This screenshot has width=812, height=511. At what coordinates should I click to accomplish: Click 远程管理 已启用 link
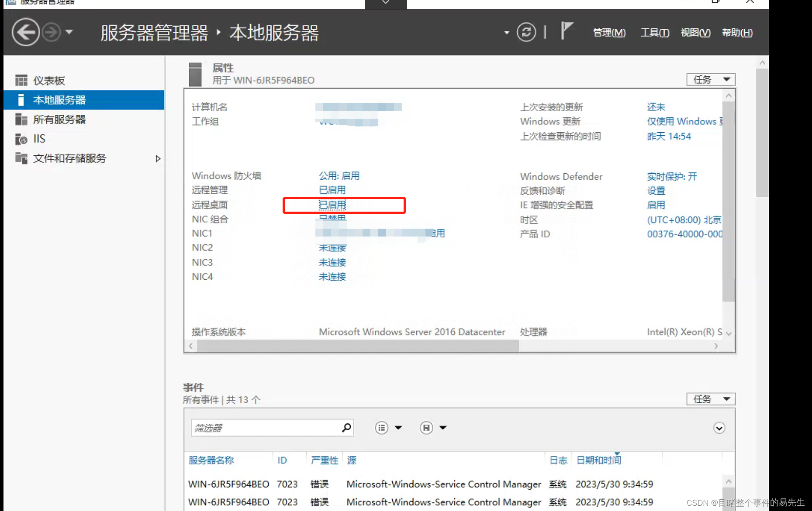[x=332, y=190]
